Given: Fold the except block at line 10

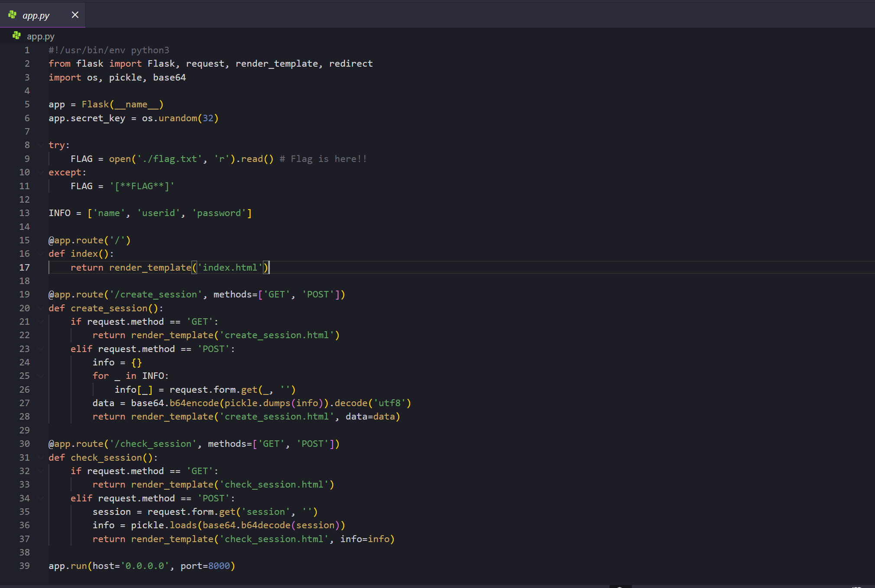Looking at the screenshot, I should (41, 172).
